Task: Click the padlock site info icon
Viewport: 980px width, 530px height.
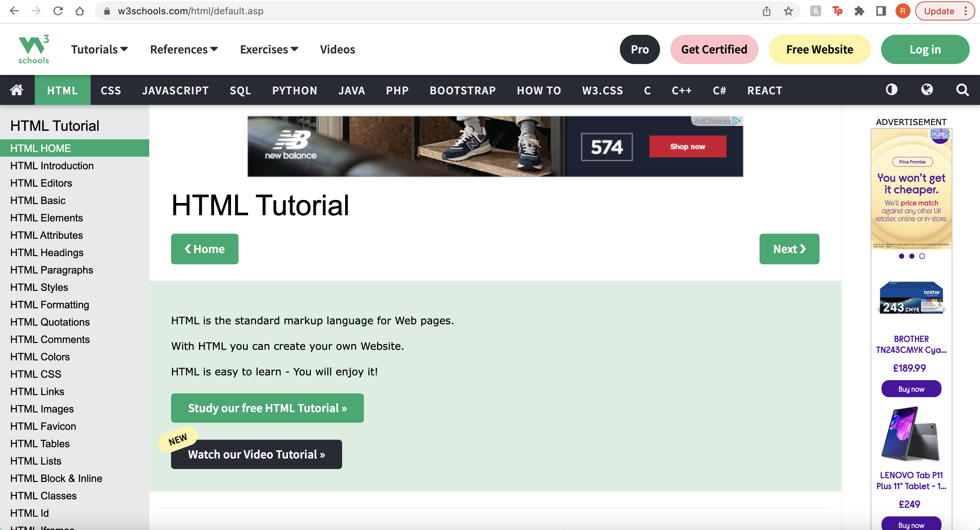Action: click(x=107, y=11)
